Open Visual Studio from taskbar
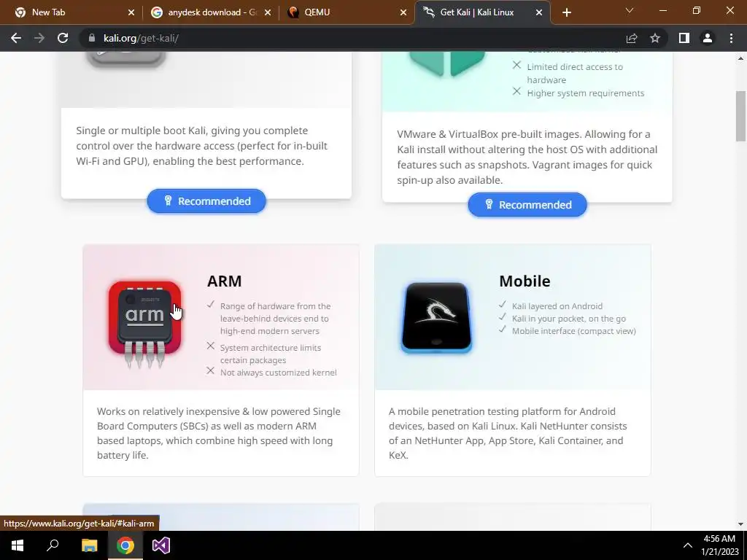Viewport: 747px width, 560px height. point(161,545)
